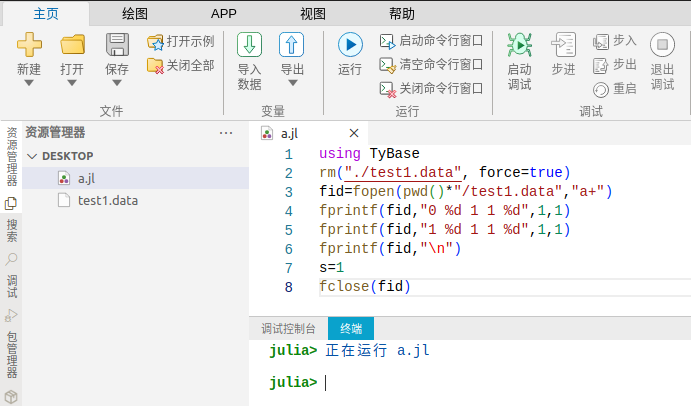The height and width of the screenshot is (406, 691).
Task: Click 关闭全部 to close all files
Action: pyautogui.click(x=181, y=66)
